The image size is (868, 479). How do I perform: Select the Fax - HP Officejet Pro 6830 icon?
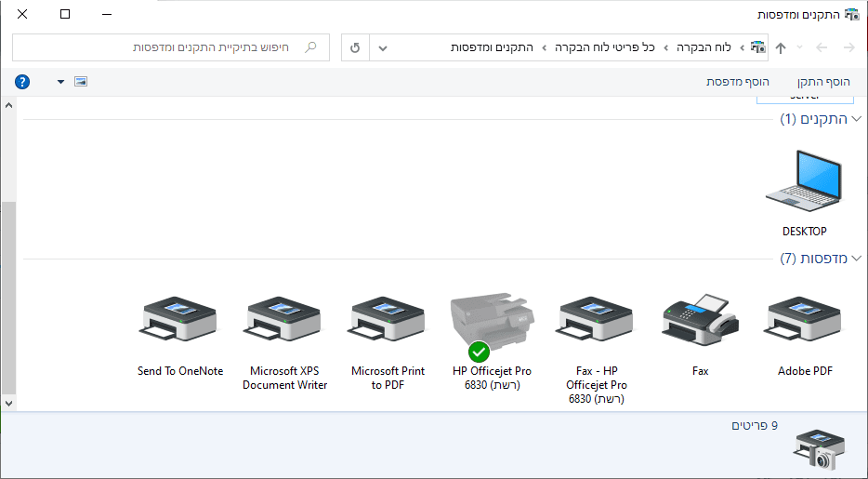(596, 320)
